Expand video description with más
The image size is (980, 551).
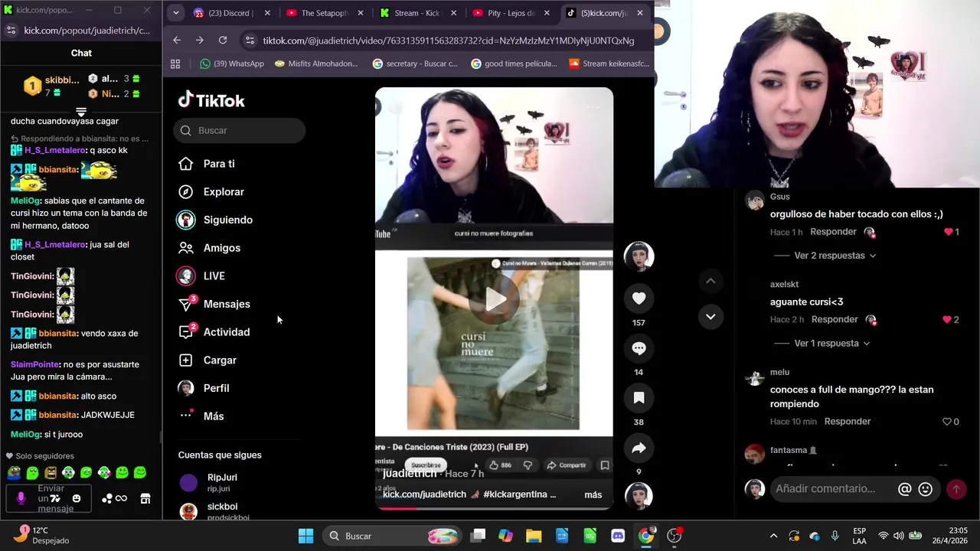click(593, 495)
